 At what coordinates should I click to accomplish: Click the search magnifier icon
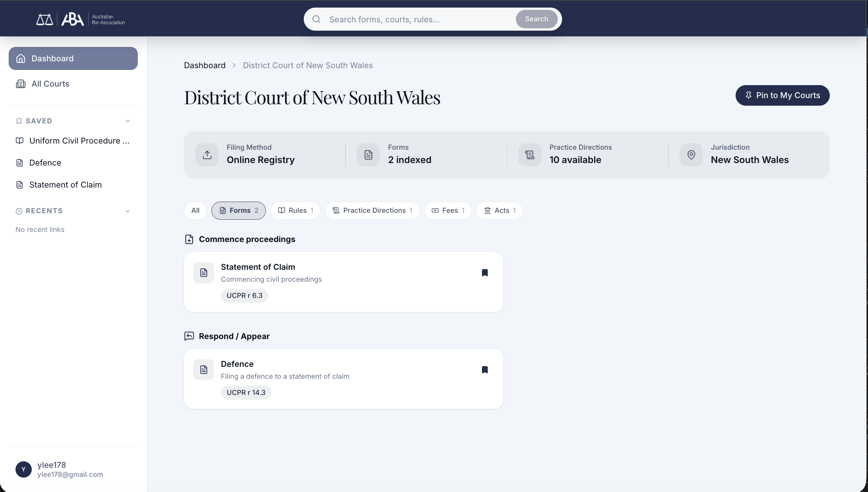pyautogui.click(x=316, y=19)
